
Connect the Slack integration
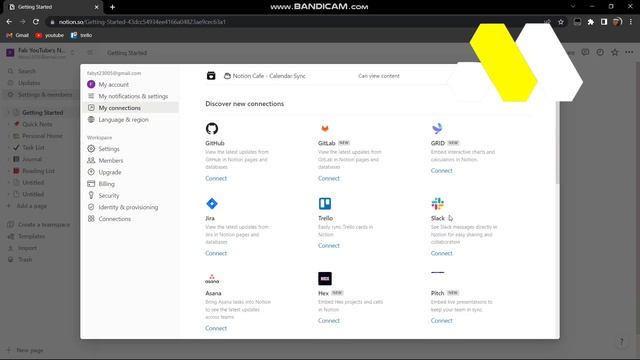click(x=442, y=253)
